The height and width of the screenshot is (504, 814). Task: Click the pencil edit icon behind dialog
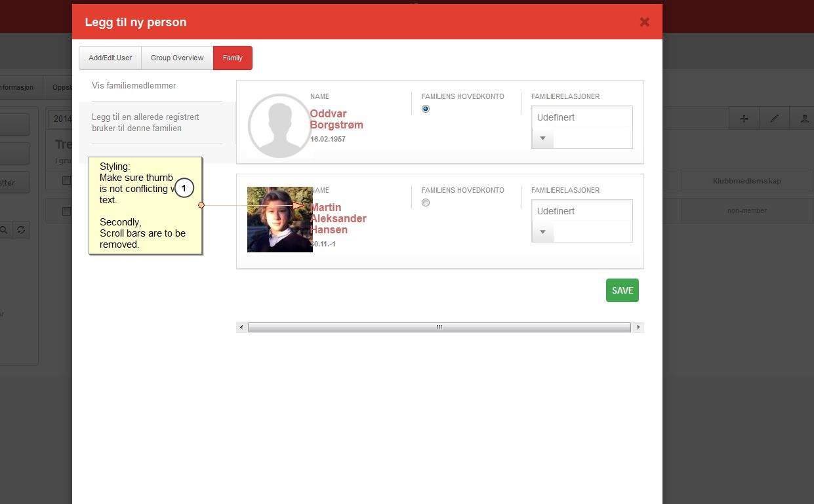tap(774, 119)
